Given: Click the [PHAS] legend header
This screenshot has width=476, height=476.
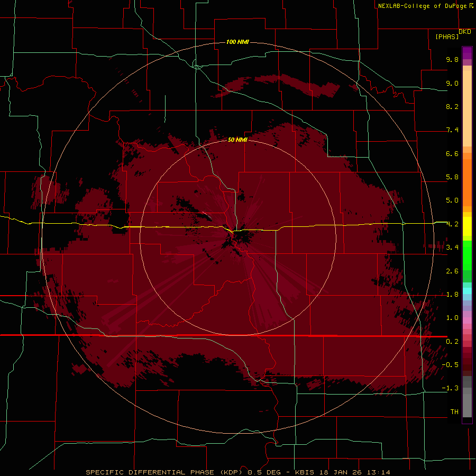Looking at the screenshot, I should [447, 37].
